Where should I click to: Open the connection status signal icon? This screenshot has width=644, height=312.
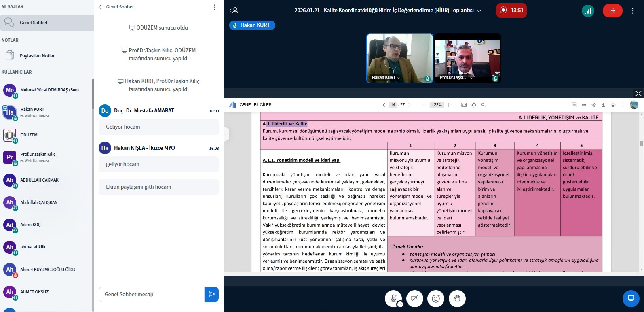point(588,11)
